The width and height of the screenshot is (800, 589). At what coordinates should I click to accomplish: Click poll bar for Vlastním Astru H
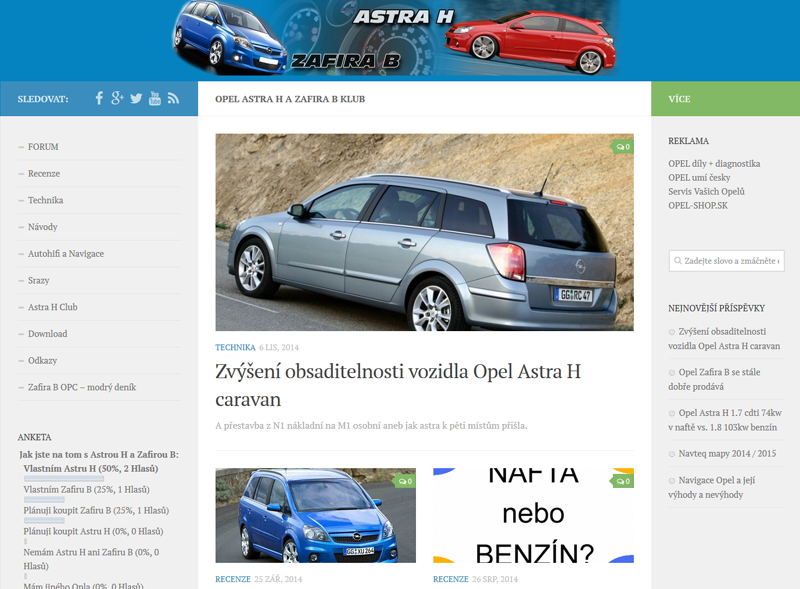[x=64, y=479]
